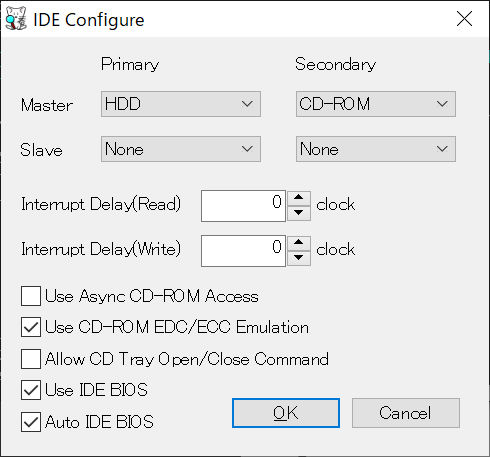Focus the Interrupt Delay(Write) value field
This screenshot has width=490, height=457.
[x=243, y=251]
